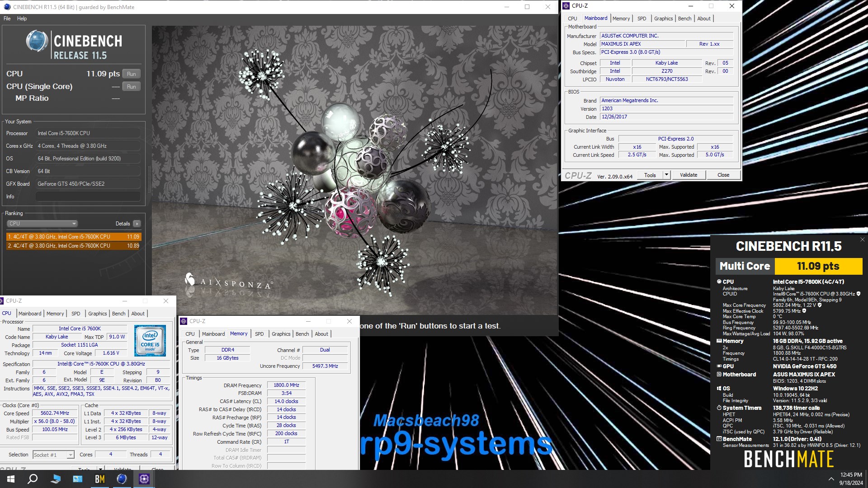Screen dimensions: 868x488
Task: Show hidden system tray icons chevron
Action: [x=831, y=479]
